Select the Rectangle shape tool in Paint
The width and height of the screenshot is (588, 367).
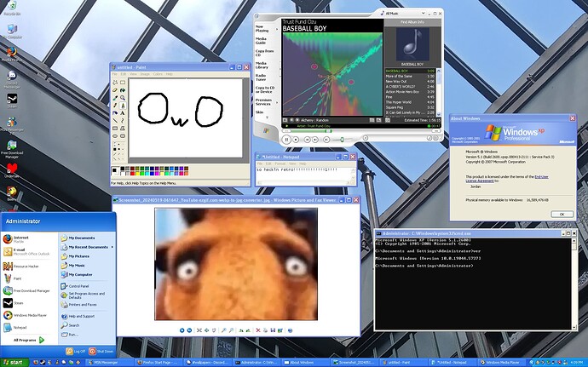pyautogui.click(x=115, y=129)
